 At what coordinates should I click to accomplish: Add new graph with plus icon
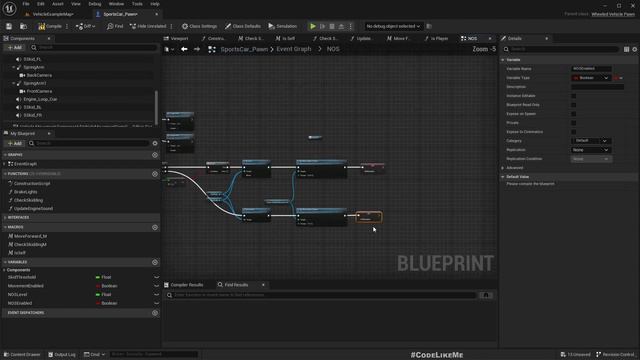[x=155, y=155]
